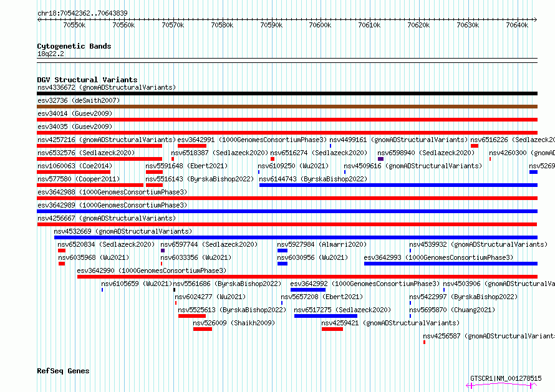Open the esv34035 (Gusev2009) label
This screenshot has height=392, width=555.
click(75, 127)
